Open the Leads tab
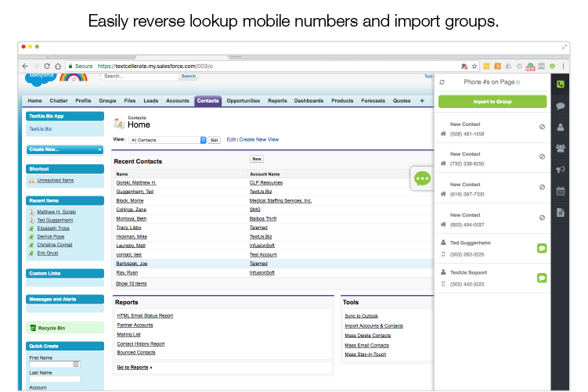 point(151,101)
